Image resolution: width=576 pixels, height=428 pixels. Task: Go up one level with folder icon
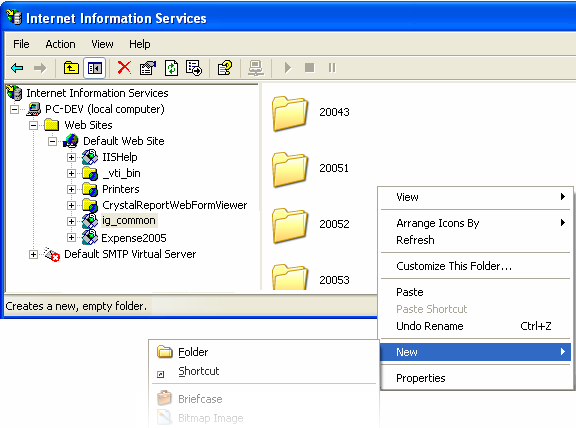[71, 68]
